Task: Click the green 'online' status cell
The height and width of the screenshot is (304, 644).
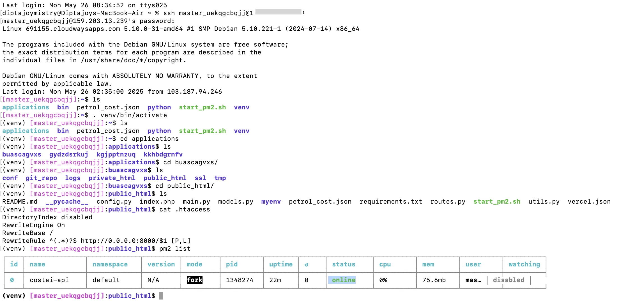Action: point(342,280)
